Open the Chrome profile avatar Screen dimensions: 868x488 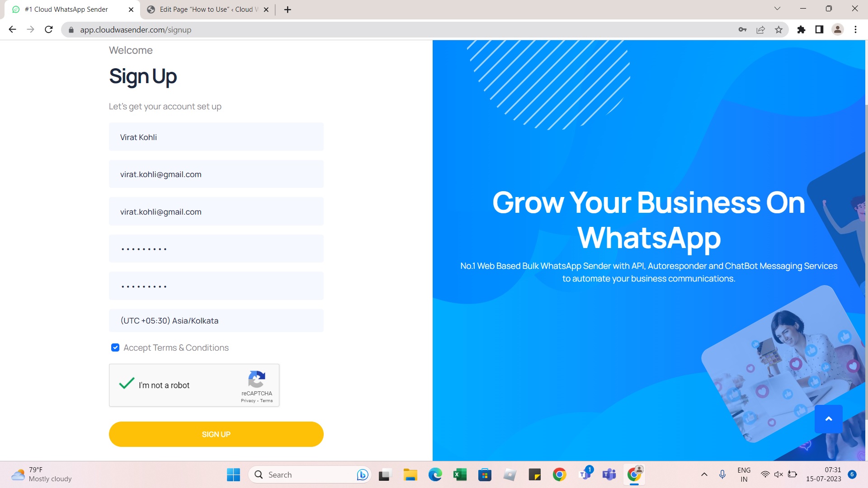point(838,29)
